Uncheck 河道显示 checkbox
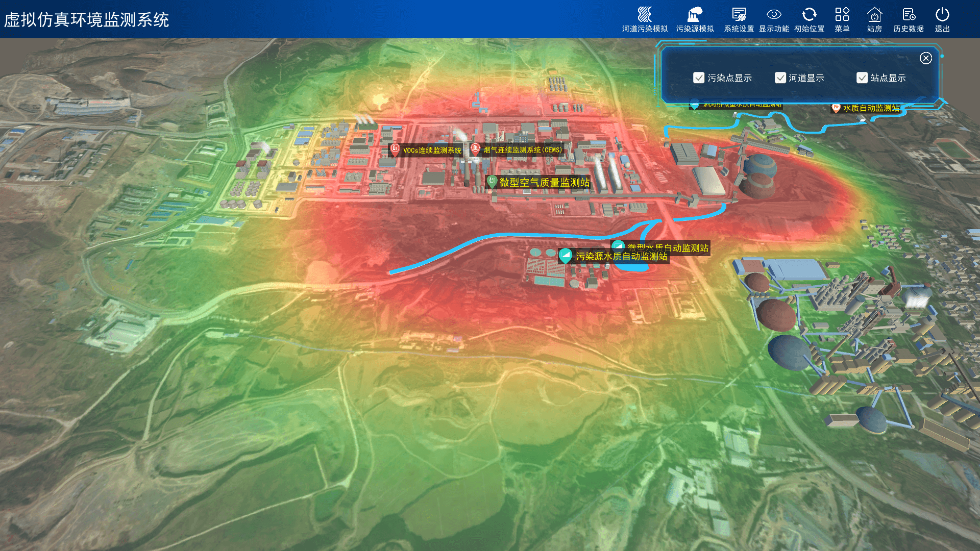The height and width of the screenshot is (551, 980). point(780,78)
